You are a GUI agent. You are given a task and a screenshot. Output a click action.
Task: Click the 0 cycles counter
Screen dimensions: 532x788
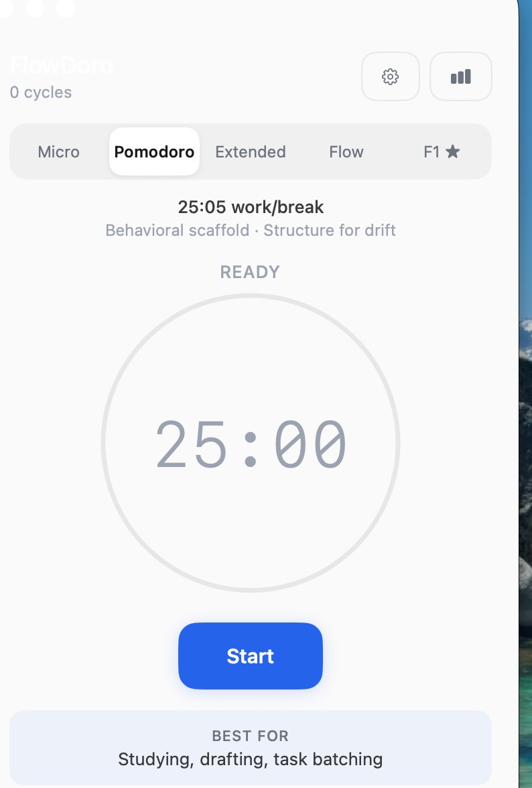tap(41, 92)
